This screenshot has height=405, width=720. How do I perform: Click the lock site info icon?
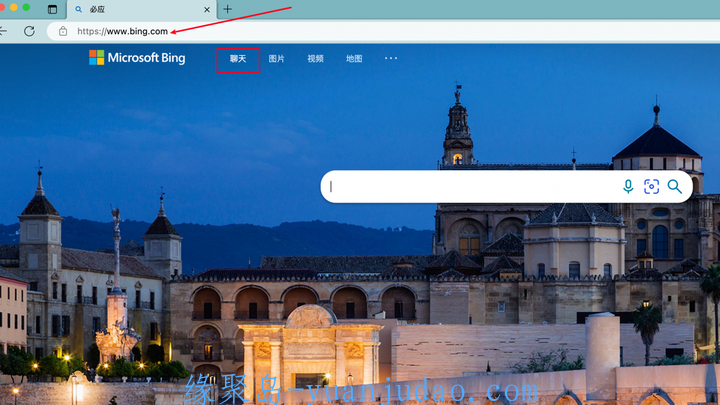pyautogui.click(x=63, y=31)
